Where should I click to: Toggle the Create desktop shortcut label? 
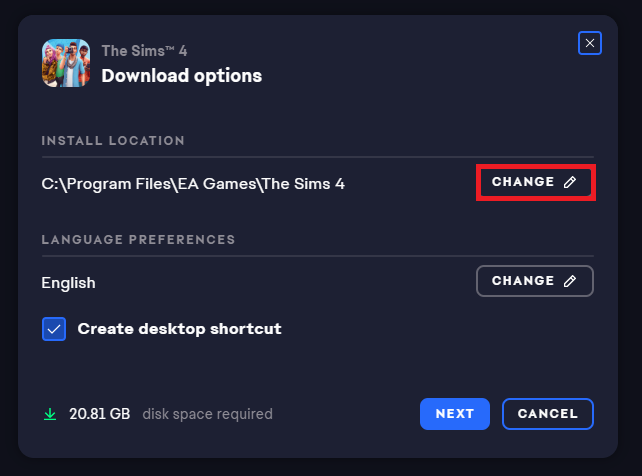pos(179,329)
